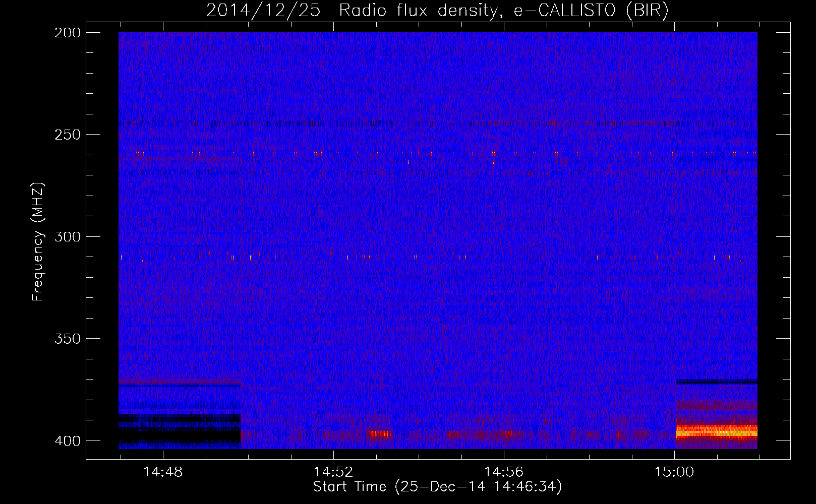
Task: Click the 14:52 time tick label
Action: (333, 472)
